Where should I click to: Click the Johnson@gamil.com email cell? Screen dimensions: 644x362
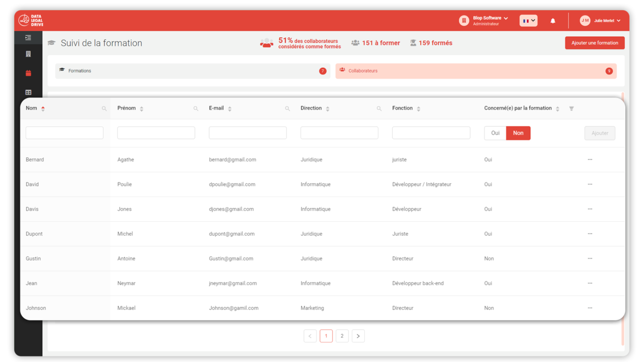[233, 308]
